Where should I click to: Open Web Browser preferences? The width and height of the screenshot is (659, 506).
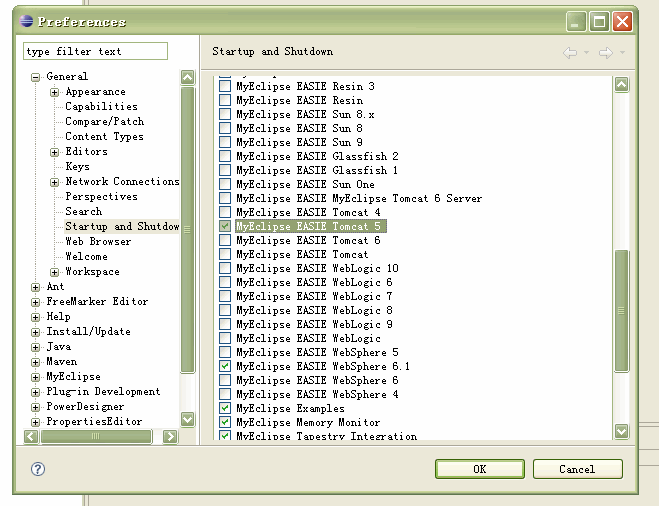click(x=98, y=242)
